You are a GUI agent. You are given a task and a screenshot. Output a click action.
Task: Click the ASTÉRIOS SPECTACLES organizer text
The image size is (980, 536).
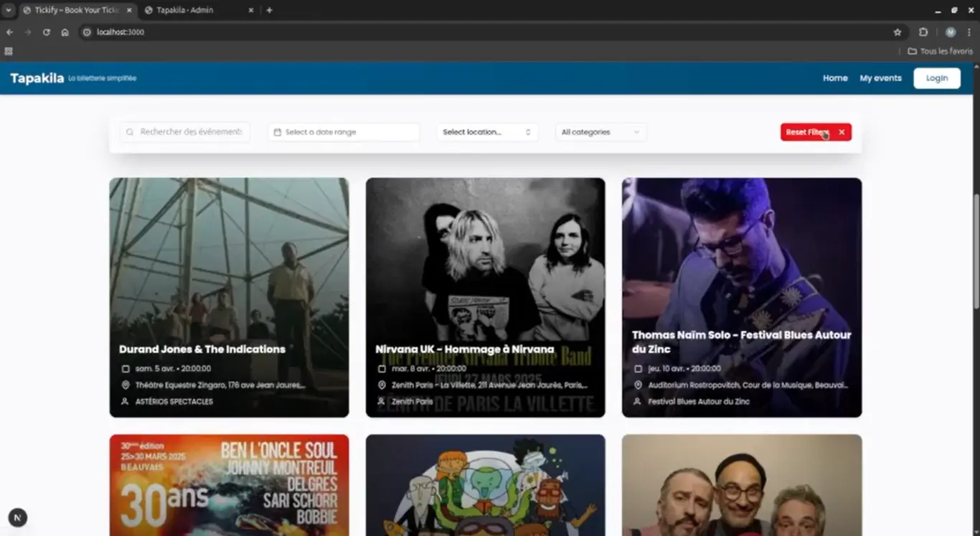click(174, 402)
